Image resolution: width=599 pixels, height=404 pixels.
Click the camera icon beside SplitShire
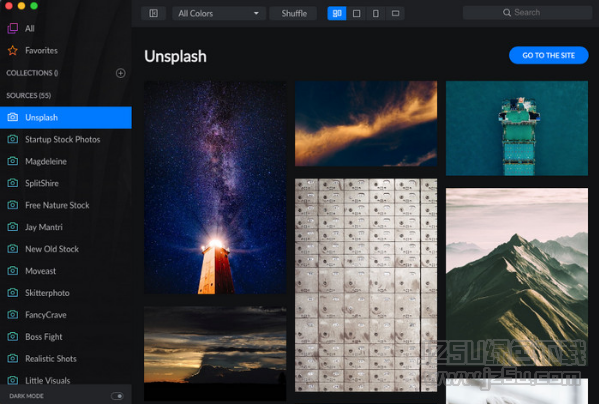pyautogui.click(x=13, y=183)
